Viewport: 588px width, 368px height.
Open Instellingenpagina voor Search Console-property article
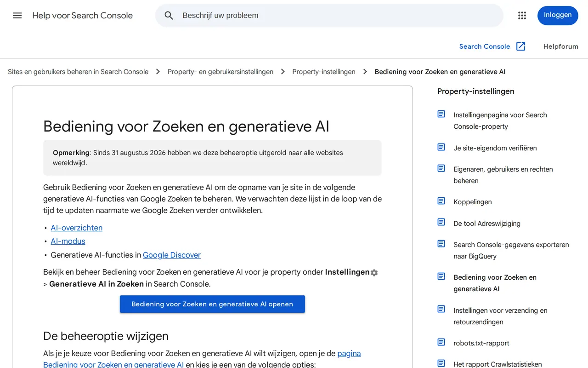pos(500,121)
